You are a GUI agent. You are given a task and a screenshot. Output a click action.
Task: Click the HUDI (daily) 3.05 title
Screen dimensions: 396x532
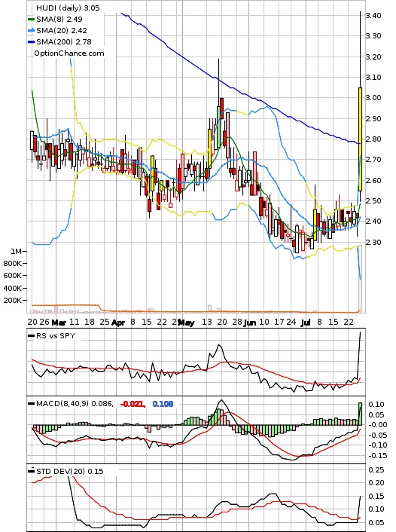click(68, 8)
